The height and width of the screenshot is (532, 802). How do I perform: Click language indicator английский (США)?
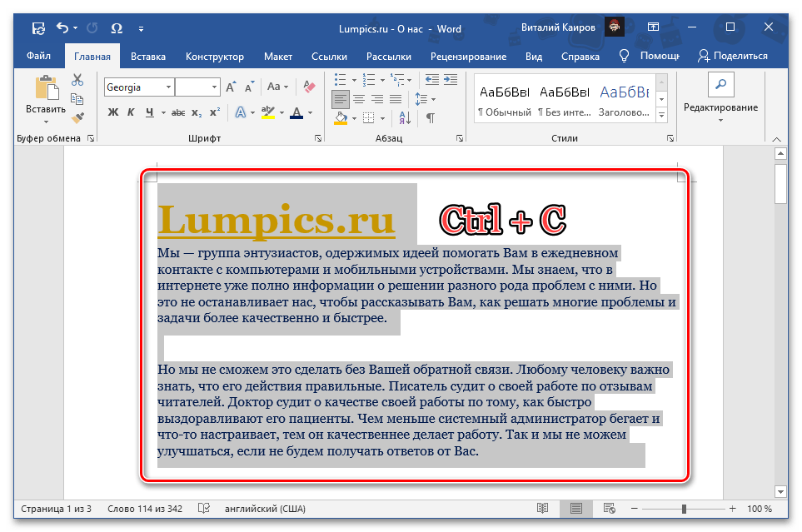click(265, 509)
